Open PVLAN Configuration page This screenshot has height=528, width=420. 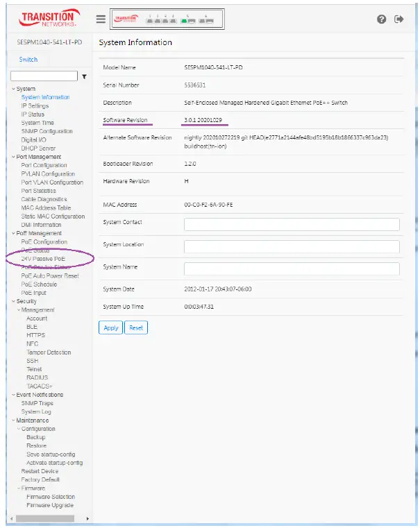[x=48, y=173]
